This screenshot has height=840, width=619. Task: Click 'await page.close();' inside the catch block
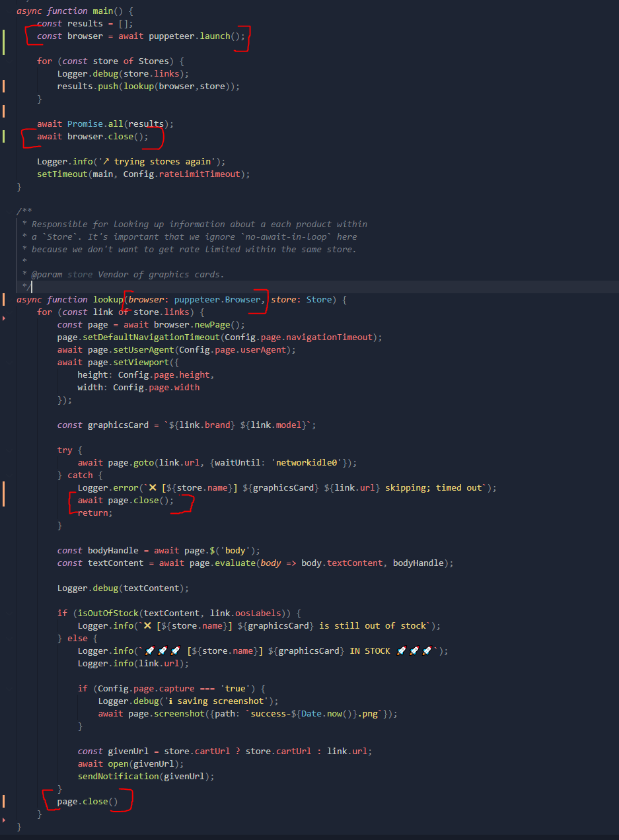pos(126,500)
